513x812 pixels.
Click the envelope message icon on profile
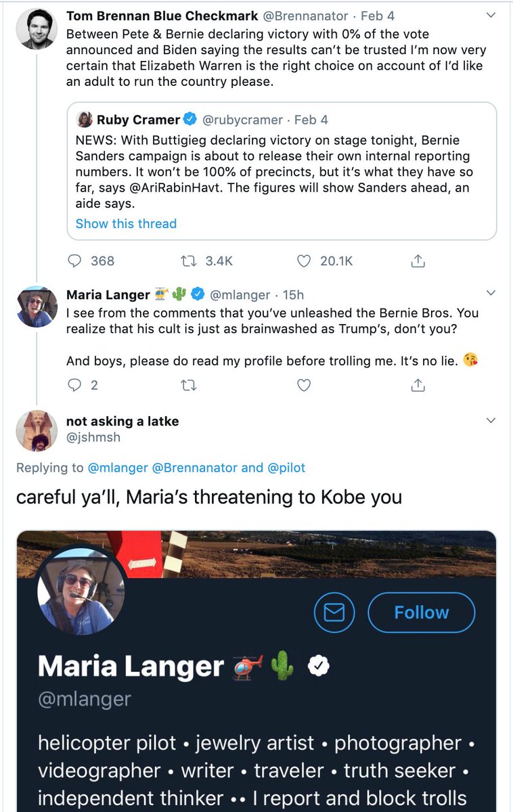[x=334, y=612]
